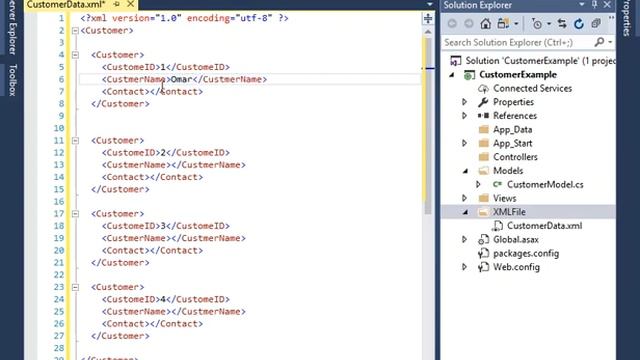Click the editor vertical scrollbar thumb
The width and height of the screenshot is (640, 360).
pyautogui.click(x=428, y=126)
